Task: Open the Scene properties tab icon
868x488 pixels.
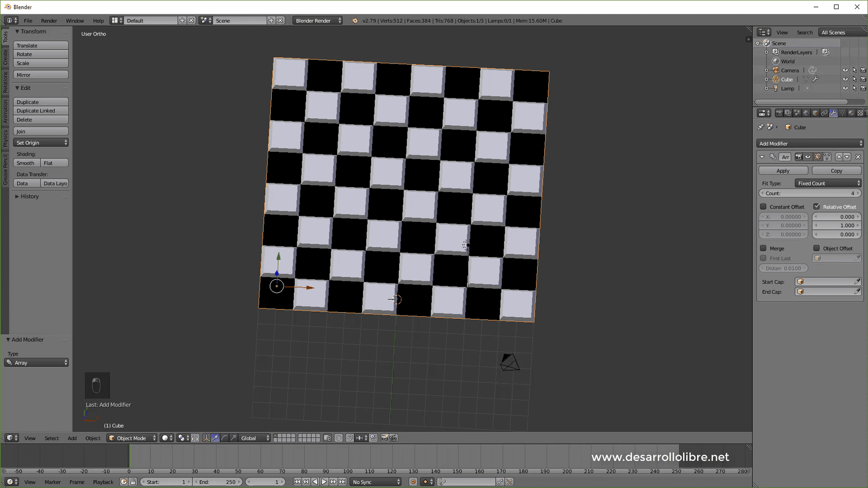Action: tap(797, 113)
